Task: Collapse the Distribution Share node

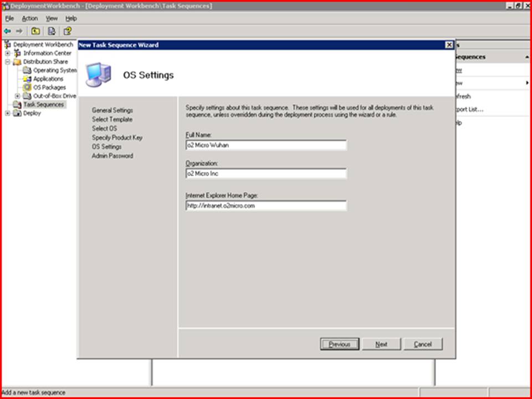Action: [x=8, y=62]
